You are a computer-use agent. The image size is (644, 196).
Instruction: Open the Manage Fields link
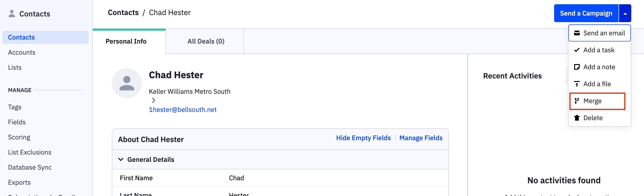pyautogui.click(x=421, y=138)
